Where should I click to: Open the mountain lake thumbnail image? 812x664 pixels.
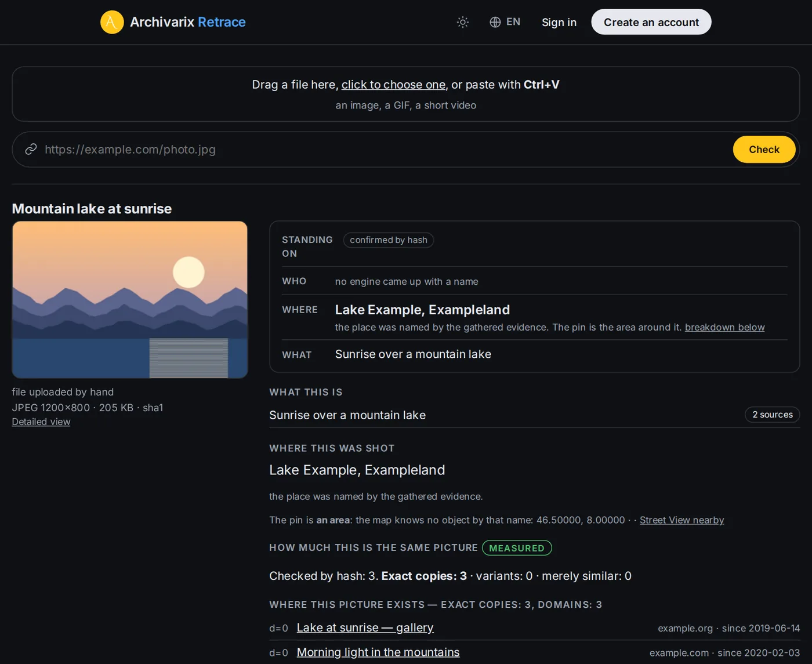[x=130, y=300]
